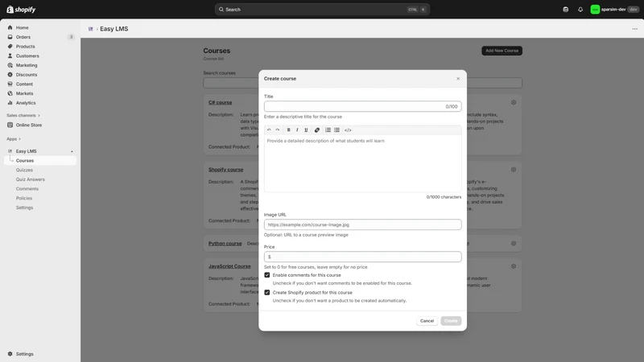The image size is (644, 362).
Task: Open settings gear for C# course
Action: [514, 103]
